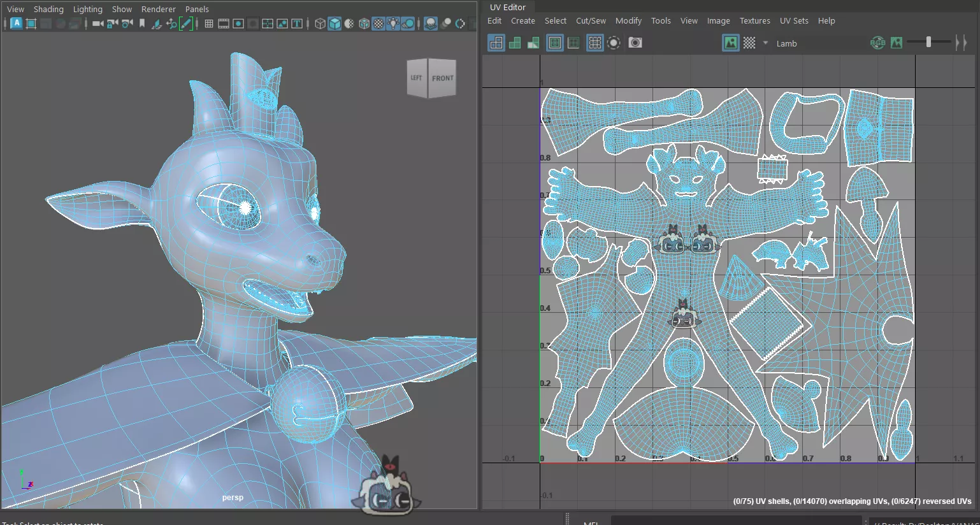The width and height of the screenshot is (980, 525).
Task: Click the UV Sets menu item
Action: pos(794,20)
